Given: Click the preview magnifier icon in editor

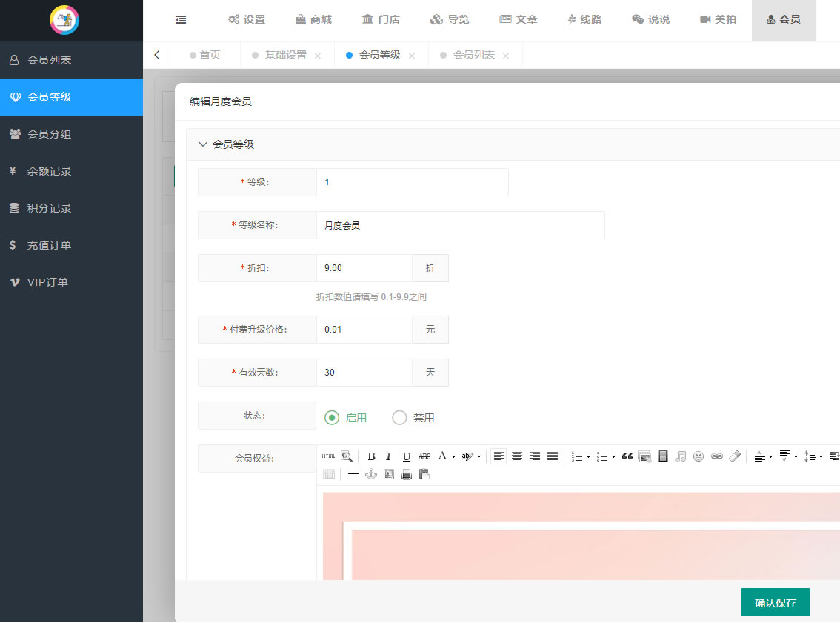Looking at the screenshot, I should pos(347,456).
